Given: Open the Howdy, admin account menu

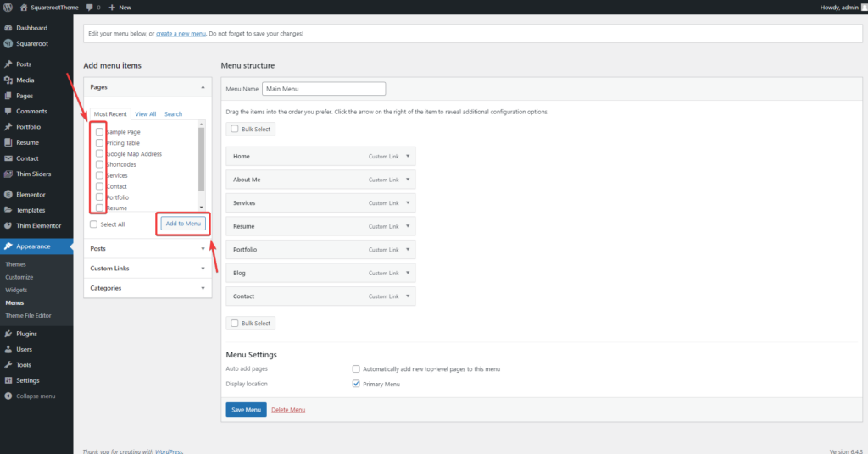Looking at the screenshot, I should click(843, 8).
